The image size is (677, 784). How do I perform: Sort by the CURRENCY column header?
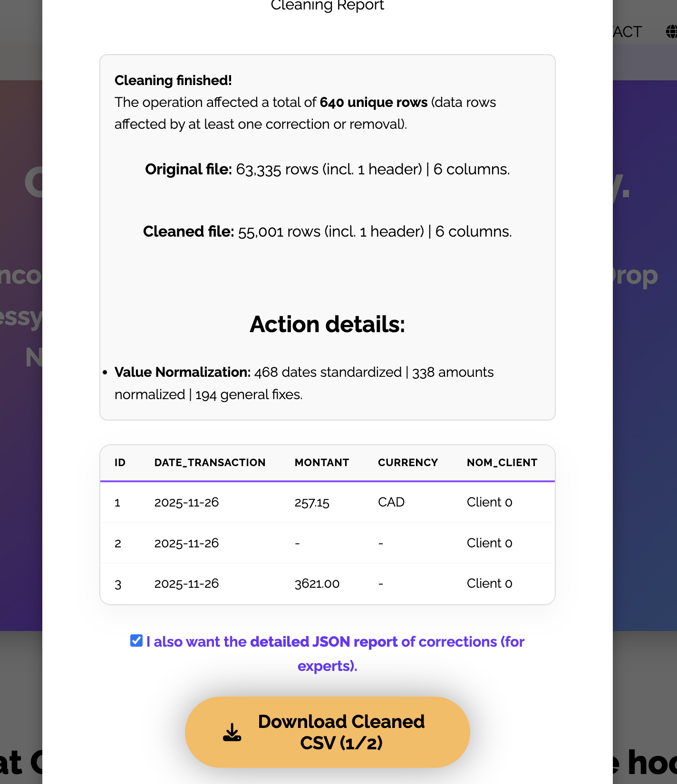coord(408,462)
